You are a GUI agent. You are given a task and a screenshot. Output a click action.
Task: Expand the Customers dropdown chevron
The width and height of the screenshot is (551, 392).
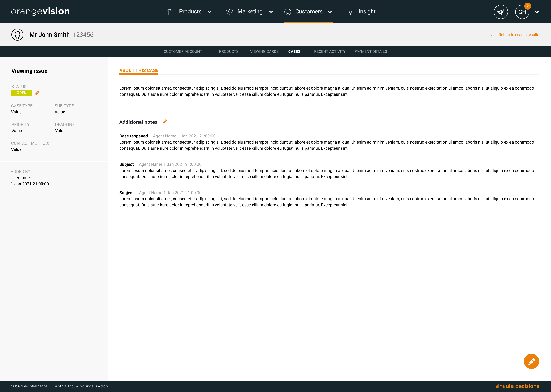point(330,12)
